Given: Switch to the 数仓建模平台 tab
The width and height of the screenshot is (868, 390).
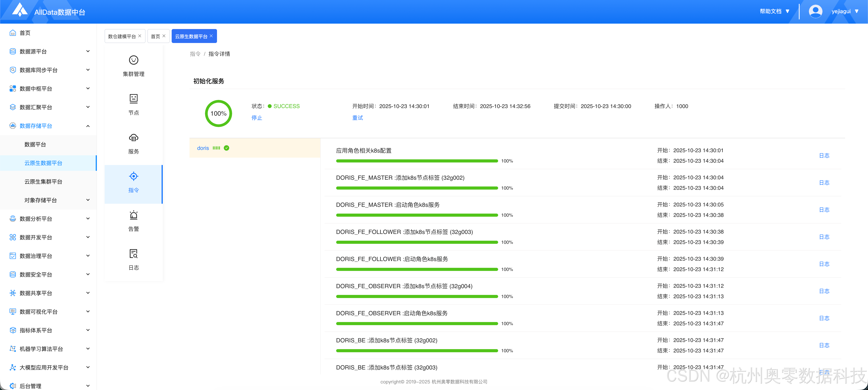Looking at the screenshot, I should pyautogui.click(x=122, y=36).
